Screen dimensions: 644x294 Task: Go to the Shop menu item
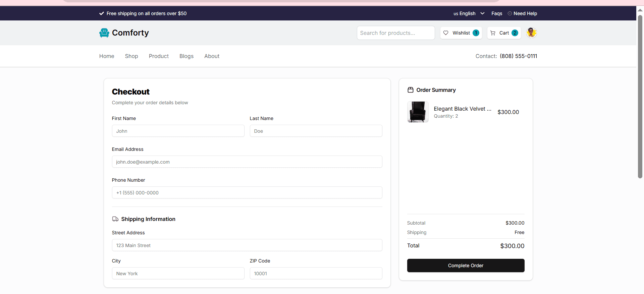[131, 56]
